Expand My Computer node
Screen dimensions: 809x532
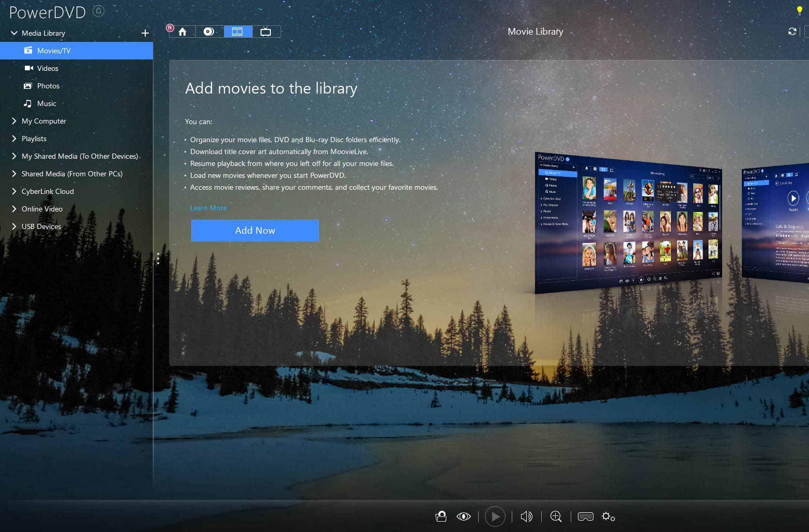tap(14, 121)
